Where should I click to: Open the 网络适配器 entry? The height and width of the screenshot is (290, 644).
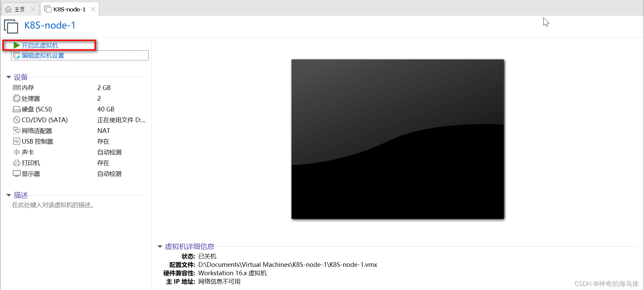pos(37,131)
